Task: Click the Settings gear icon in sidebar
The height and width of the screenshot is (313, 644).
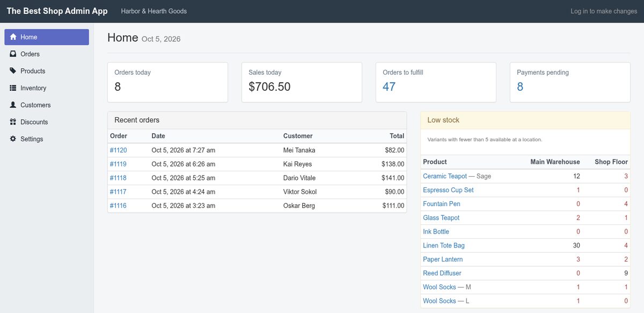Action: pos(13,139)
